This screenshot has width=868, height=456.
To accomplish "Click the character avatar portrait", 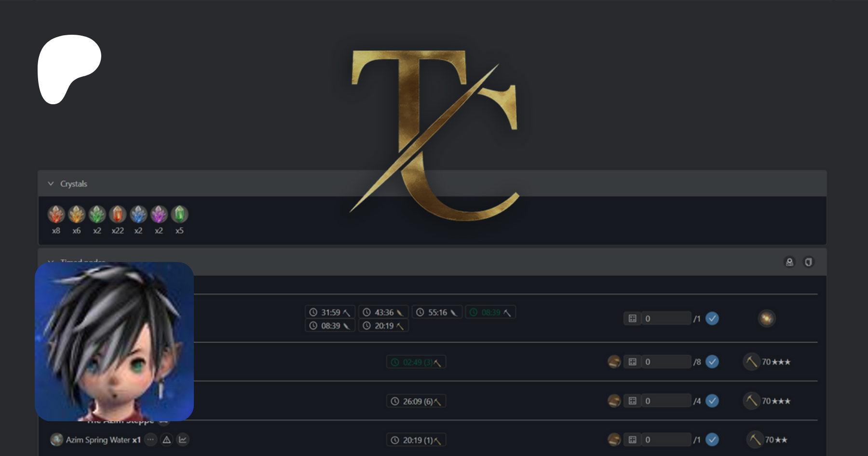I will coord(114,342).
